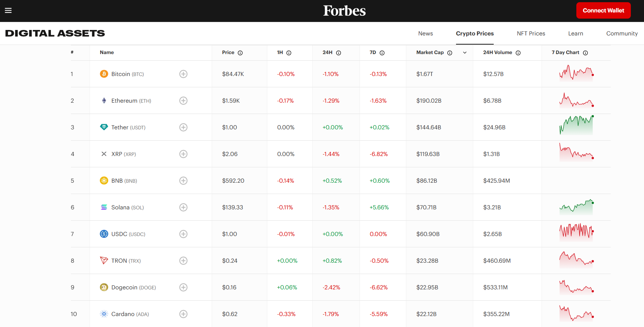
Task: Open the TRON (TRX) link
Action: tap(126, 261)
